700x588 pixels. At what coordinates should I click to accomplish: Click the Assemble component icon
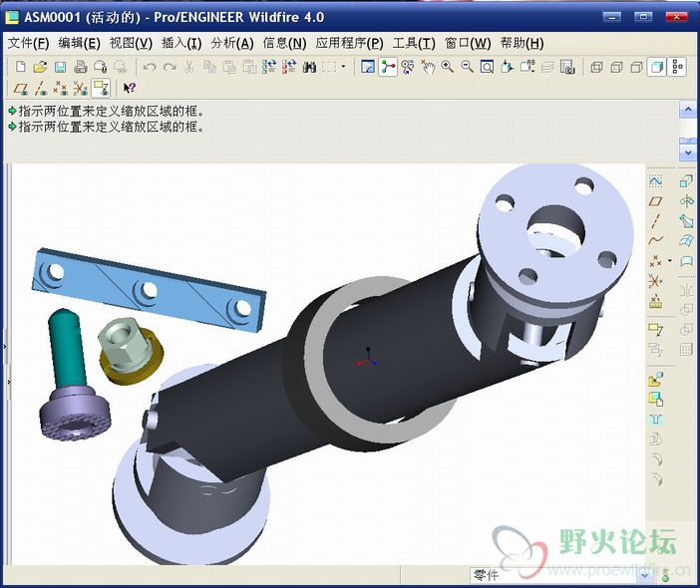(655, 380)
